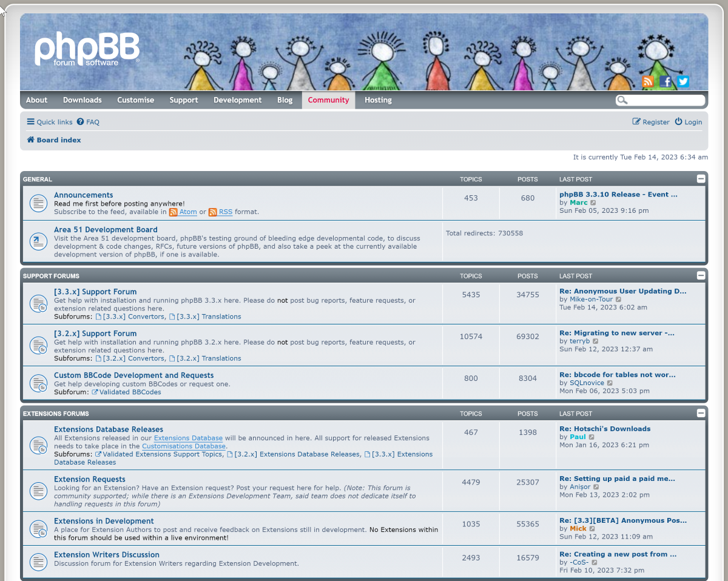Screen dimensions: 728x581
Task: Open the Extension Writers Discussion forum title
Action: point(107,555)
